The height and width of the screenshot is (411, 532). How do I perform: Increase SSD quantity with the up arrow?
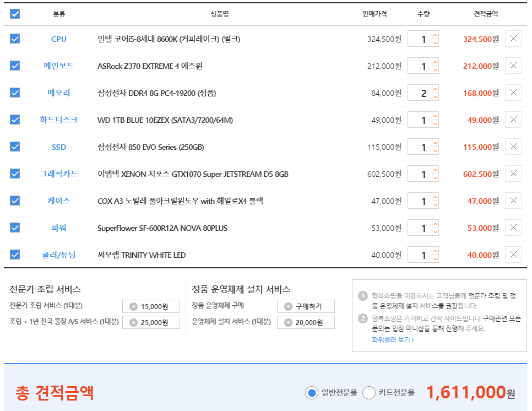click(x=435, y=143)
